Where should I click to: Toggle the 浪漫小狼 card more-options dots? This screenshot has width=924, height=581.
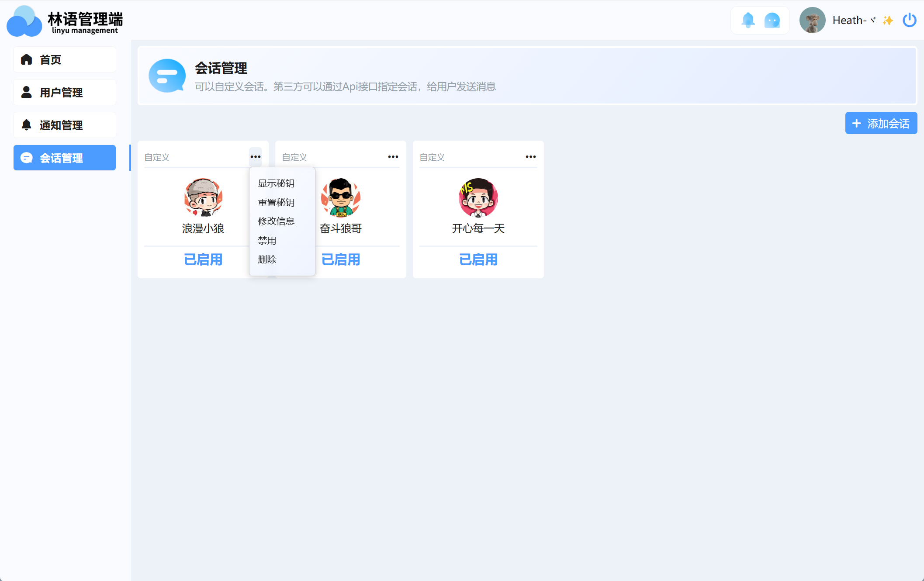[x=256, y=156]
